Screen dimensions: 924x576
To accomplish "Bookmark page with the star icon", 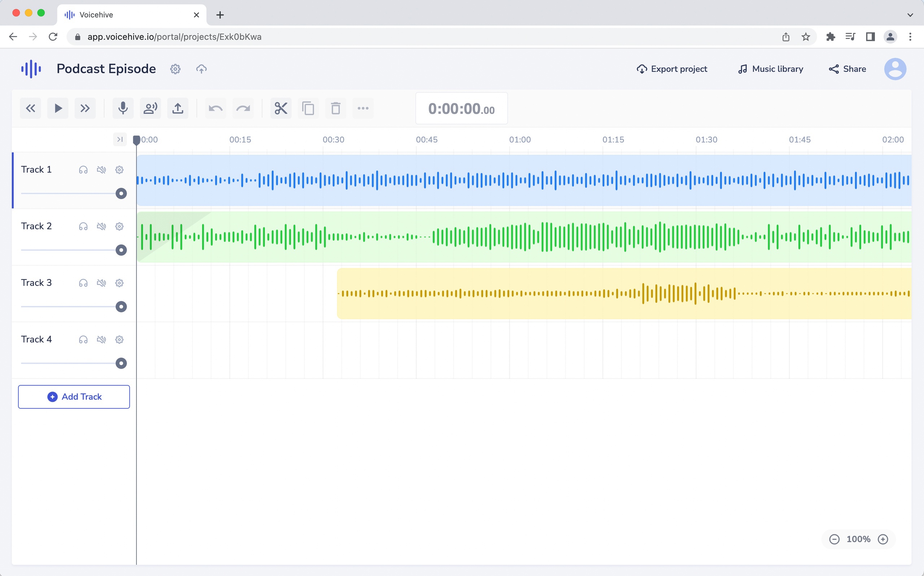I will tap(806, 37).
